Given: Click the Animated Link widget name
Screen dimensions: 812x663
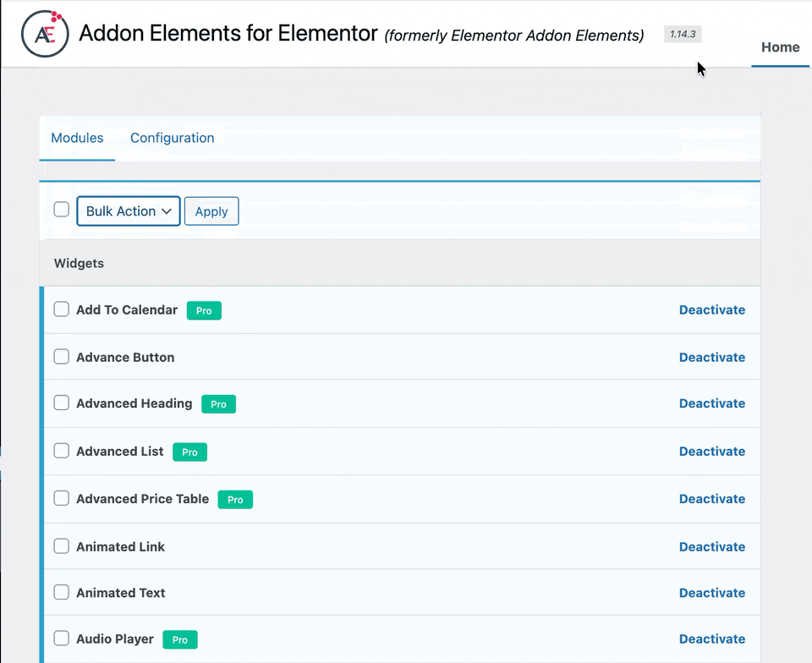Looking at the screenshot, I should 120,546.
